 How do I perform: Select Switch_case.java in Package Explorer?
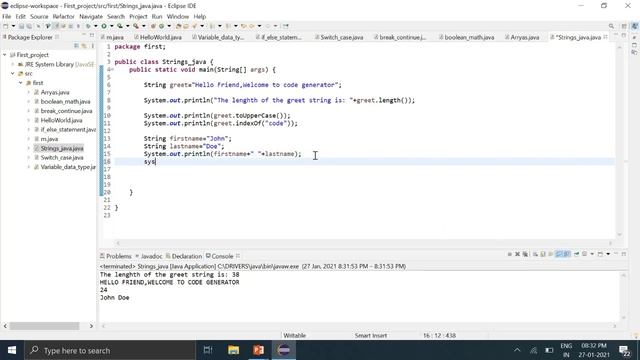pyautogui.click(x=62, y=158)
